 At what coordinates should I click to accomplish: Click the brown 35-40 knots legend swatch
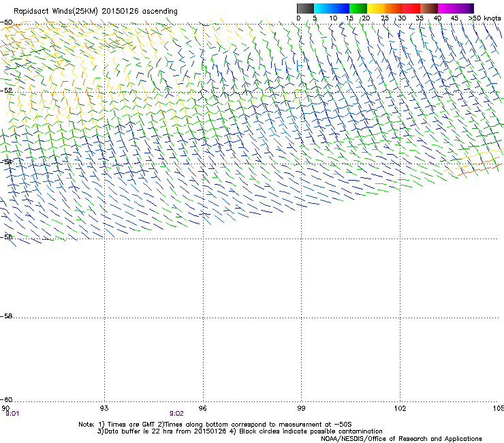429,8
